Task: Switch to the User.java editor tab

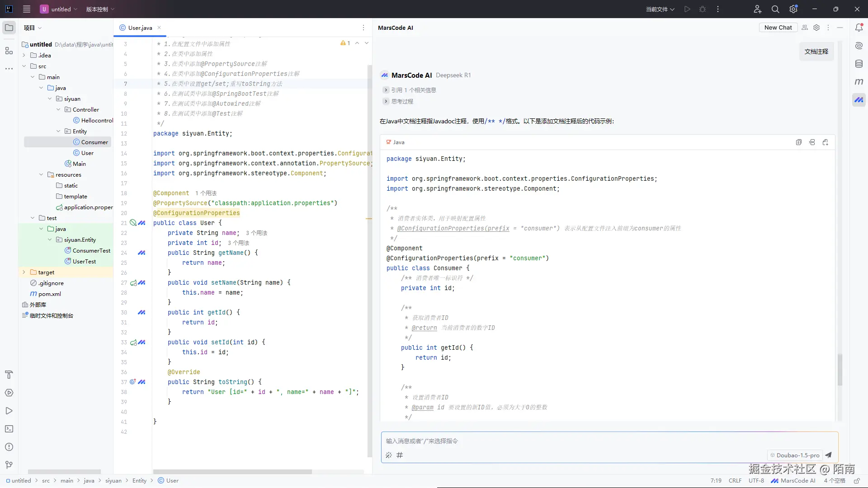Action: click(140, 28)
